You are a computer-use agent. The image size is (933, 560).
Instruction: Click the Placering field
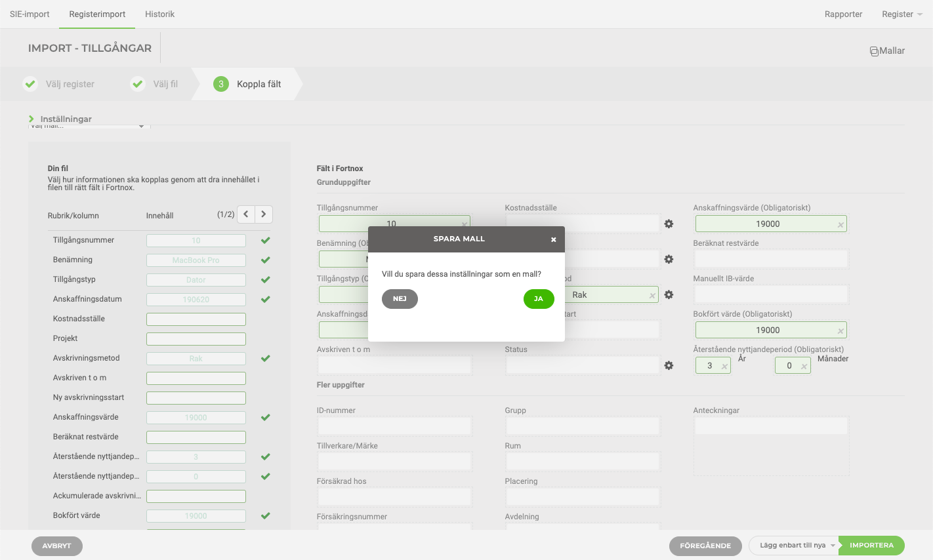(583, 497)
